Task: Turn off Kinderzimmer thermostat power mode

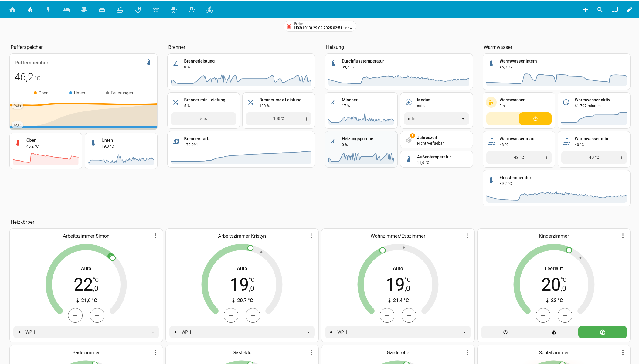Action: point(505,332)
